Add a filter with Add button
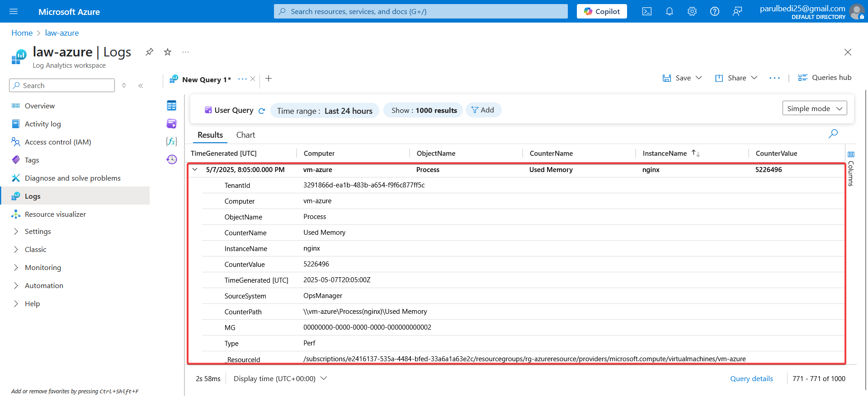868x396 pixels. pos(483,110)
